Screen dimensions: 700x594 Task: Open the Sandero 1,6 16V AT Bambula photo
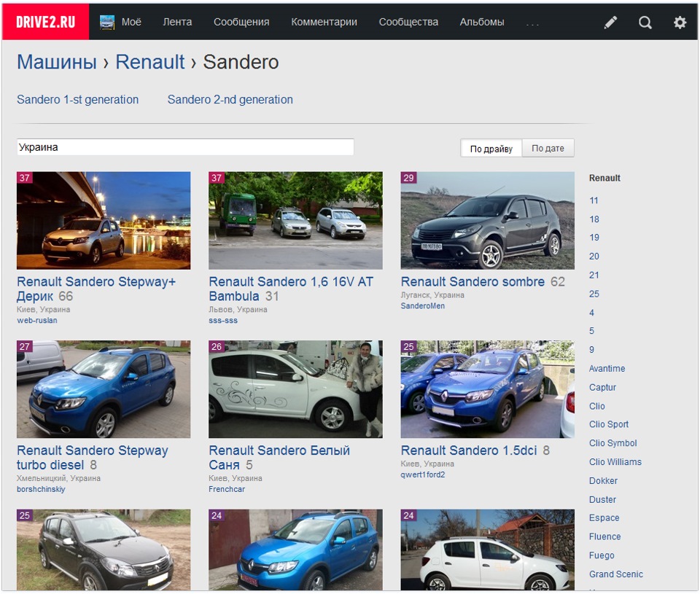point(295,220)
